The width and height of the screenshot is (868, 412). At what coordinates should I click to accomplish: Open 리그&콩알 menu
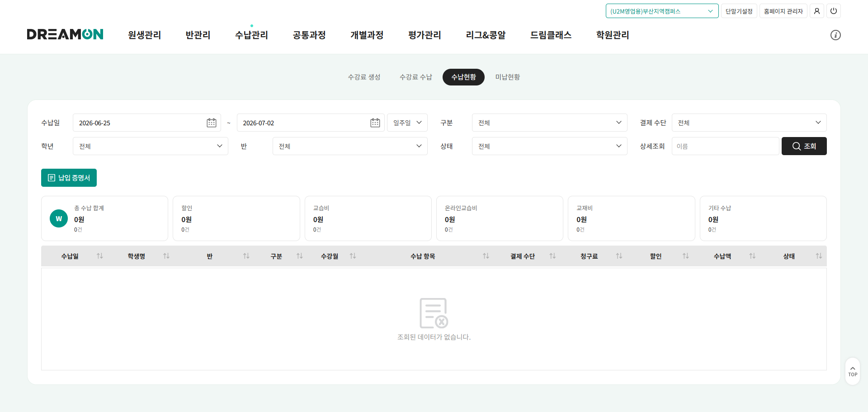click(486, 35)
